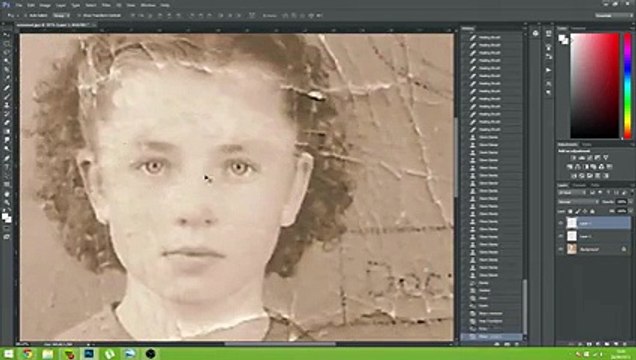Click the foreground color swatch in Color panel
Image resolution: width=636 pixels, height=360 pixels.
tap(562, 38)
